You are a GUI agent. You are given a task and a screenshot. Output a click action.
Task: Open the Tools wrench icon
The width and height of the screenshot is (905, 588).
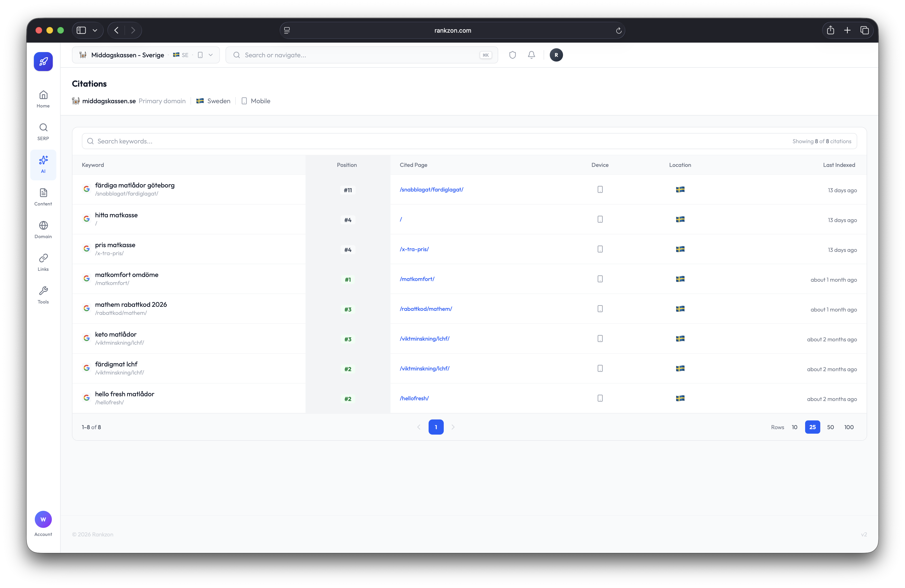point(43,291)
